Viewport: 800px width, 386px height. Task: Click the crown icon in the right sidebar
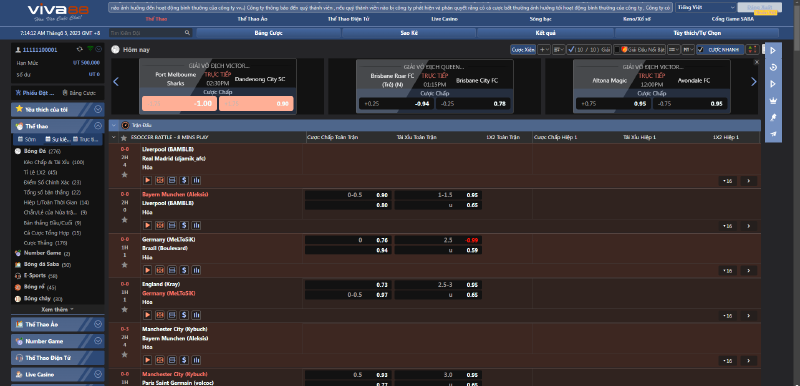(x=773, y=100)
